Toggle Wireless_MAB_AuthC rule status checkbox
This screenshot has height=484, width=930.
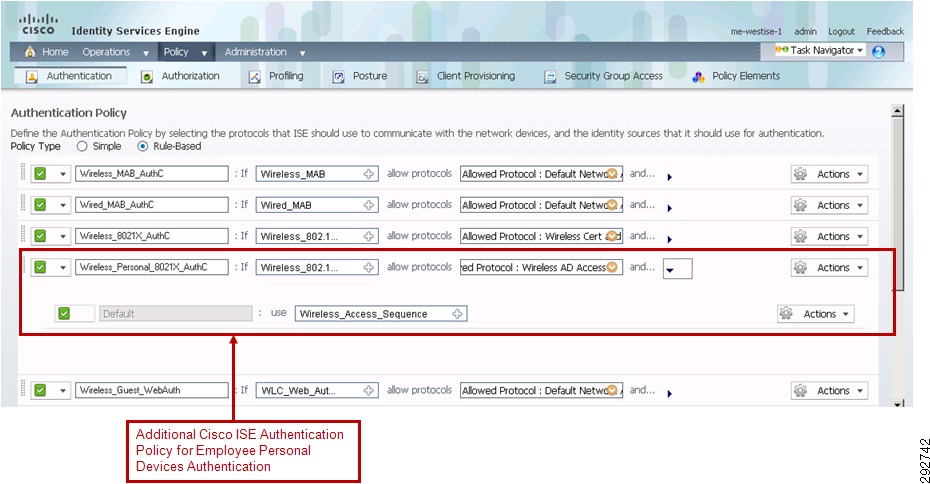pyautogui.click(x=40, y=174)
